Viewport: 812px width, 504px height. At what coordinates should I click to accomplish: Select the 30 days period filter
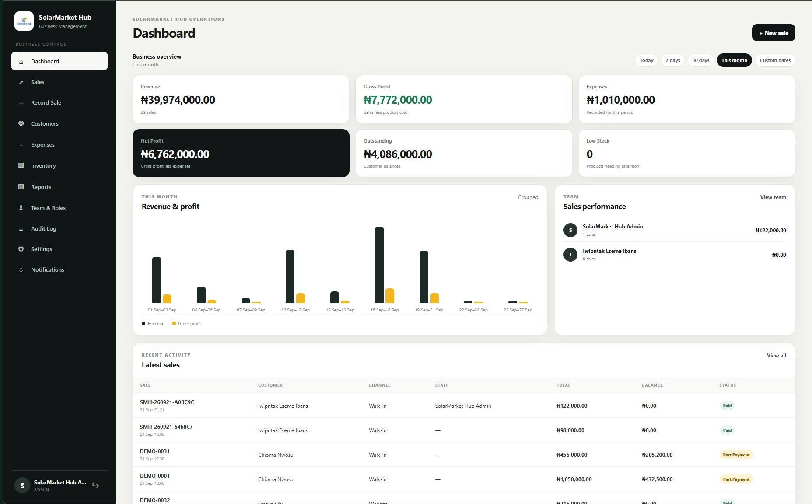[x=700, y=60]
